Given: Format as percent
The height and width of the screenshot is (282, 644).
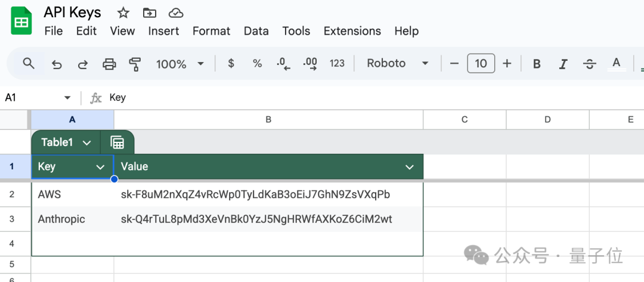Looking at the screenshot, I should [257, 63].
